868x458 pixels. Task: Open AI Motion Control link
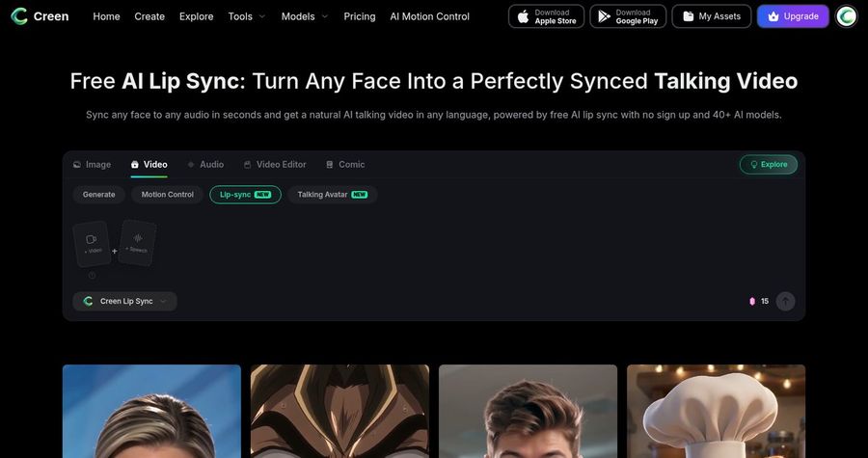coord(429,16)
